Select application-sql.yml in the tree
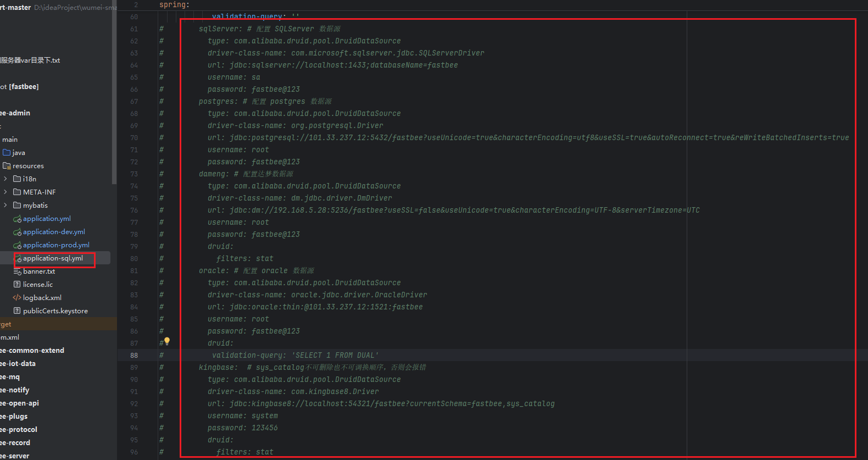 click(53, 258)
